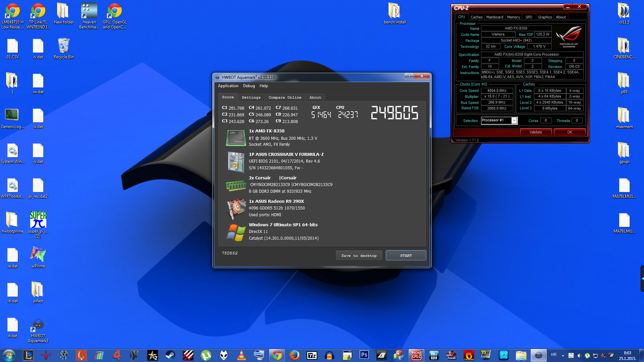644x362 pixels.
Task: Switch to ROG CPU-Z taskbar button
Action: click(x=417, y=355)
